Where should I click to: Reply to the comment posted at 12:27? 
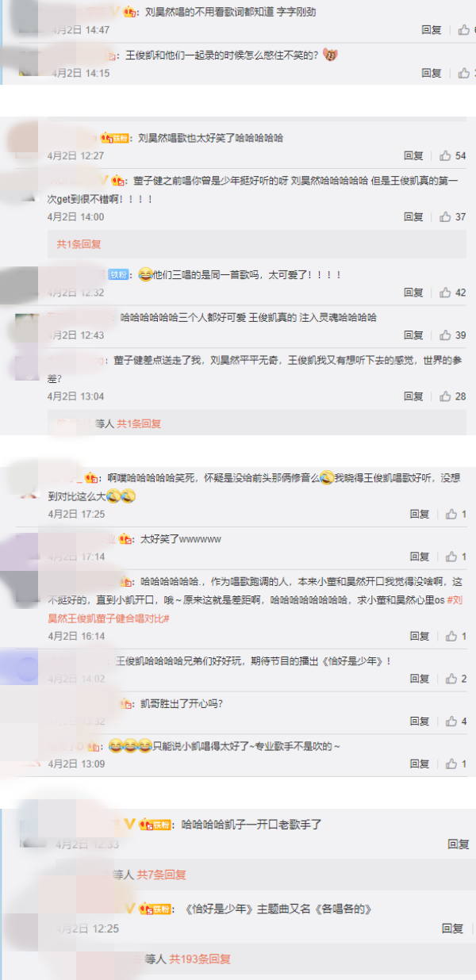413,156
